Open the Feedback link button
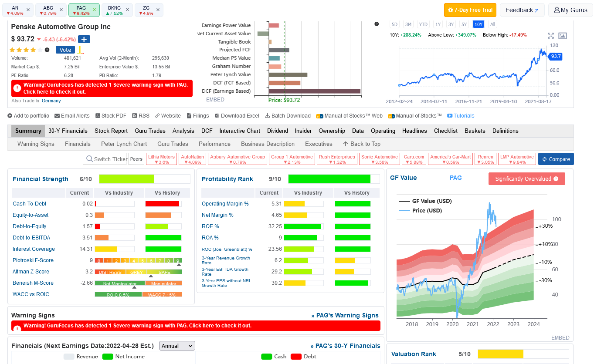Viewport: 594px width, 364px height. [522, 10]
